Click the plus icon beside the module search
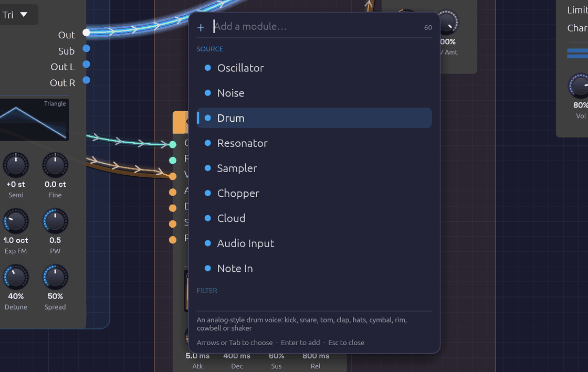 coord(201,28)
